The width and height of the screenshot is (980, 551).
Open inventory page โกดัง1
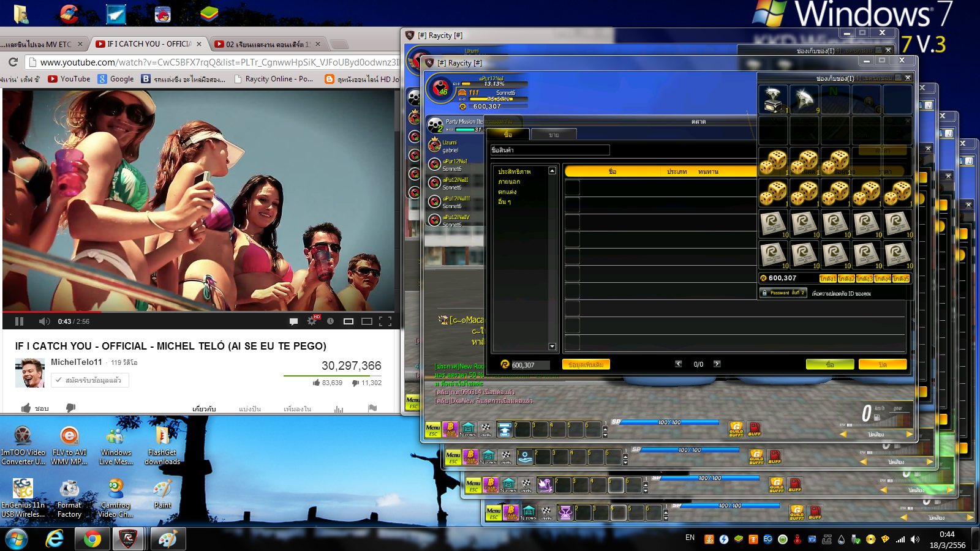point(828,279)
